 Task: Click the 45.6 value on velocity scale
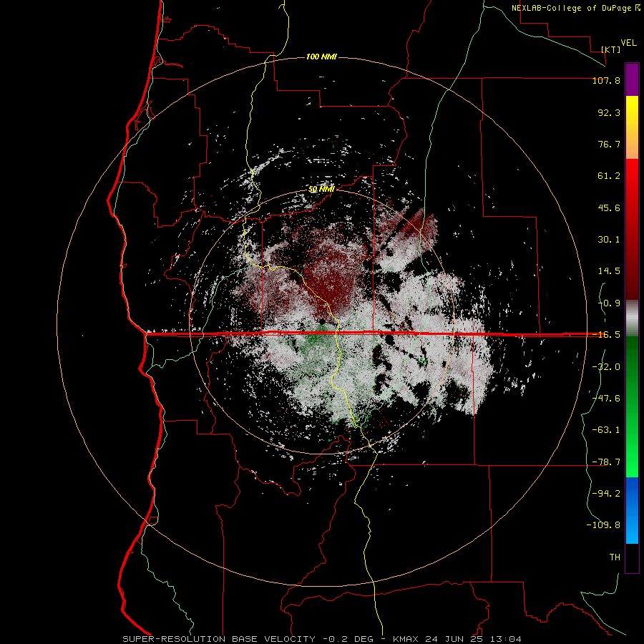(x=609, y=208)
